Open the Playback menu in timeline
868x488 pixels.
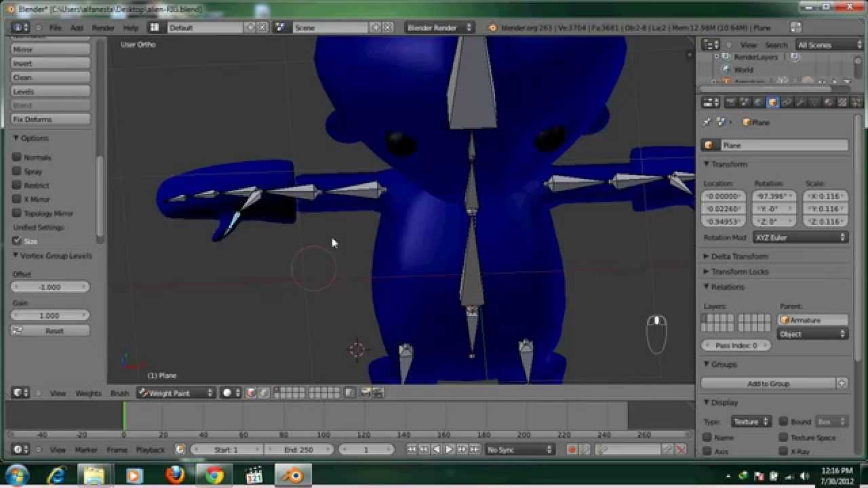(x=150, y=449)
